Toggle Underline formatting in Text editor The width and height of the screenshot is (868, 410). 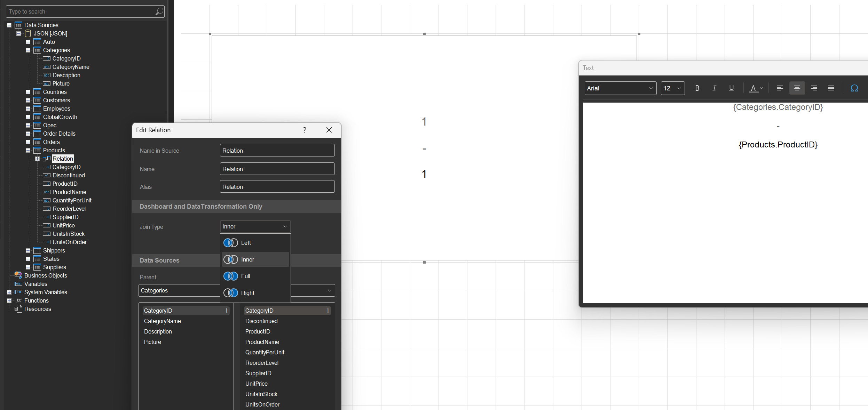(x=731, y=88)
